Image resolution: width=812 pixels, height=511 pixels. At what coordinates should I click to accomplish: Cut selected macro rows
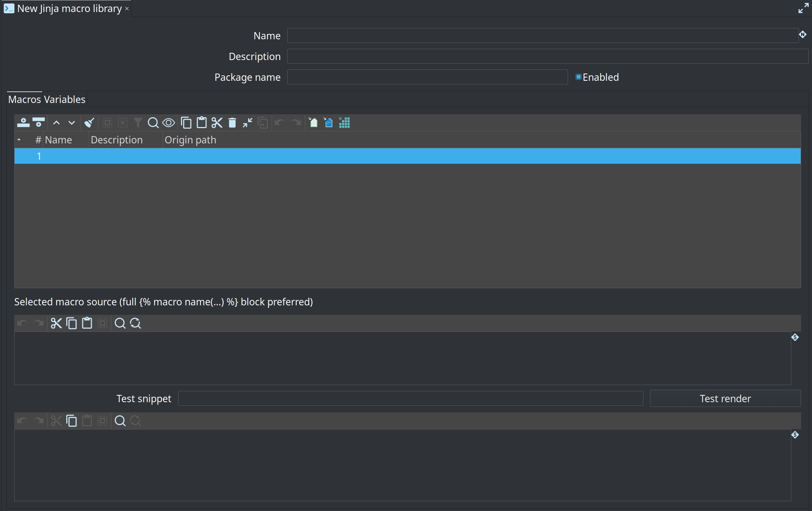coord(217,123)
